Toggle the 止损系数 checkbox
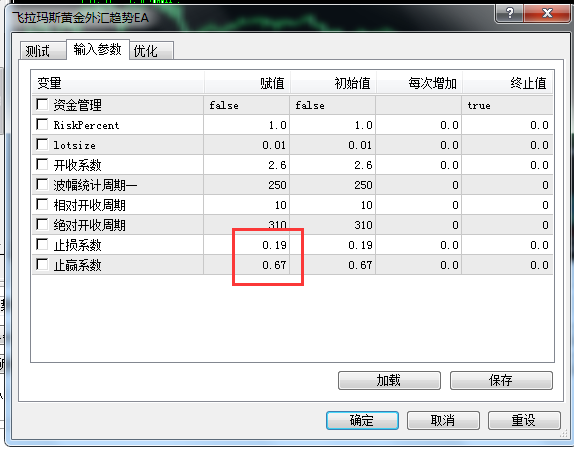The height and width of the screenshot is (450, 574). click(x=42, y=244)
